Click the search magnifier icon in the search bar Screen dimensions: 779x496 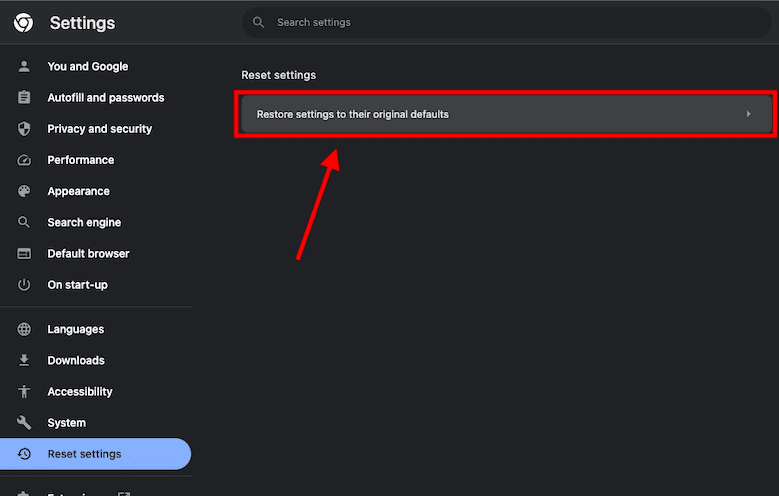pos(259,22)
